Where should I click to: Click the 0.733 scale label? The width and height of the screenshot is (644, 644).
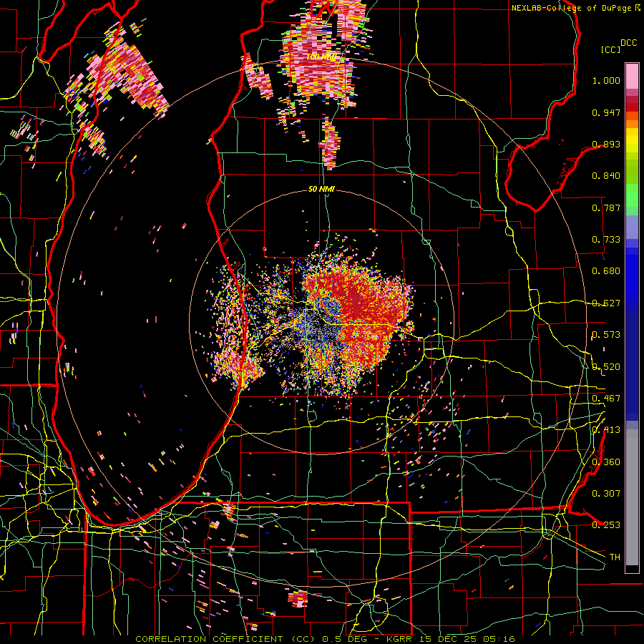(x=606, y=240)
